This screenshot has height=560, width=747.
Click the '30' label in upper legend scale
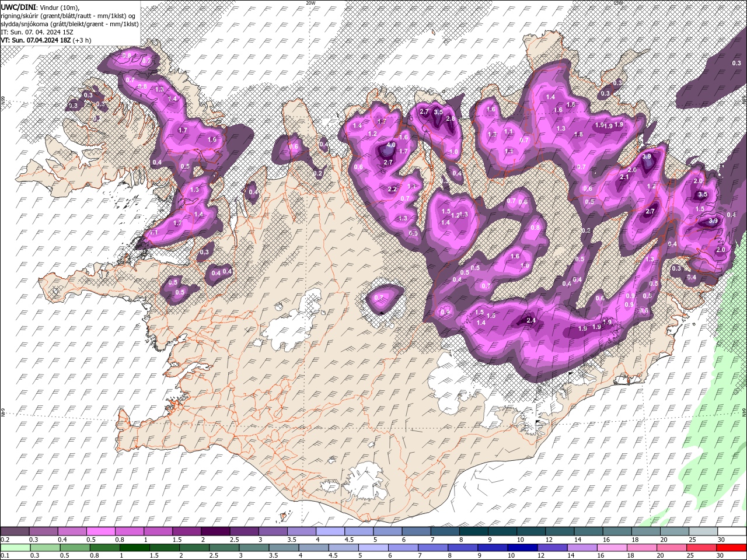click(x=721, y=540)
